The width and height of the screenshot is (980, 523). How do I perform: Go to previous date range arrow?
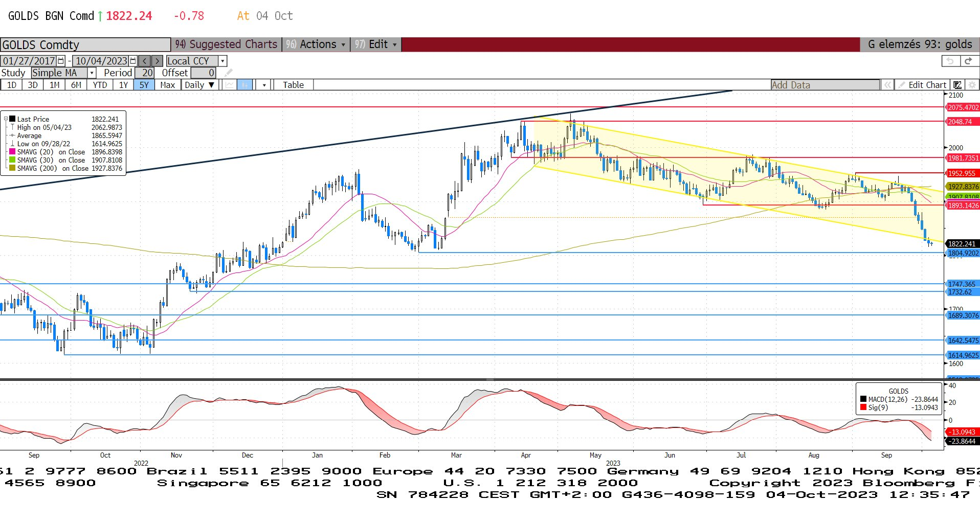tap(145, 61)
